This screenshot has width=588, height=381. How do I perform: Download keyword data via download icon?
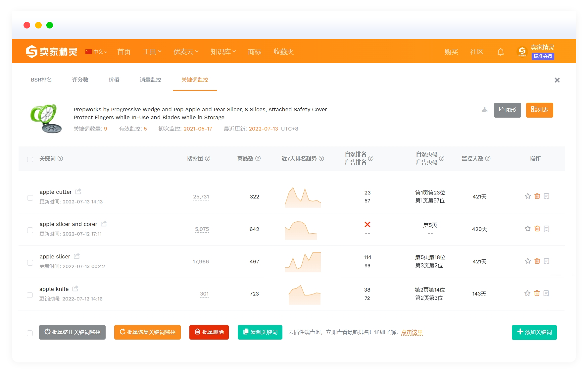[x=484, y=110]
